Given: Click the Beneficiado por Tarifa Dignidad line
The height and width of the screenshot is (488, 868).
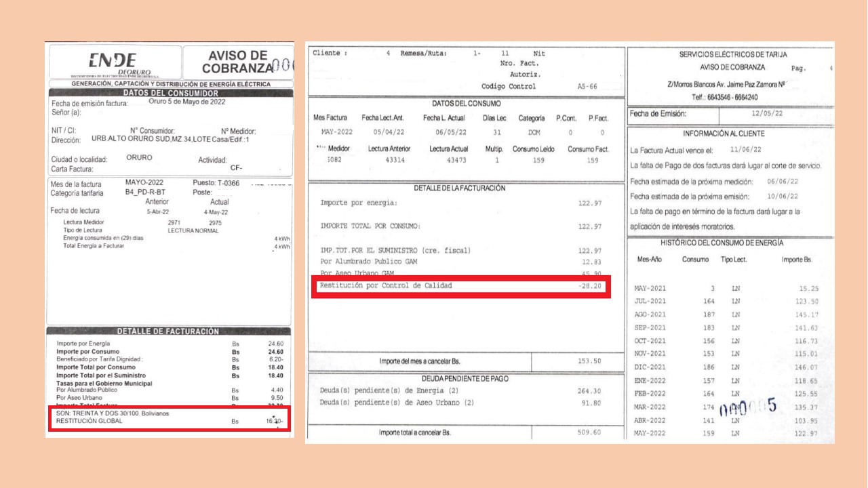Looking at the screenshot, I should [100, 359].
